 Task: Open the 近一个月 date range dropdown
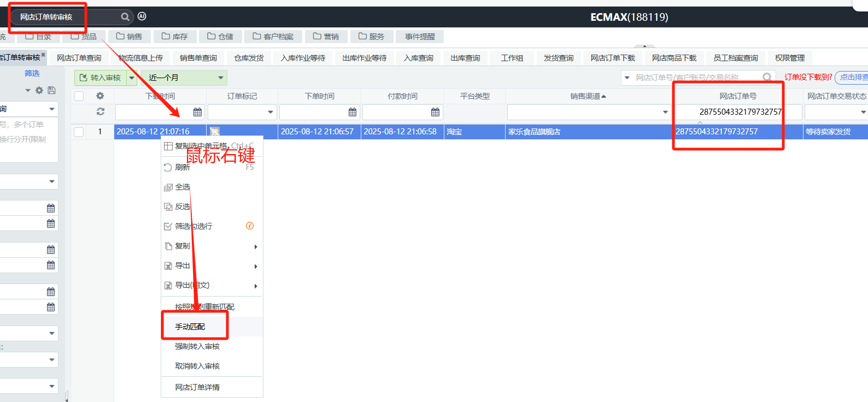pos(184,78)
